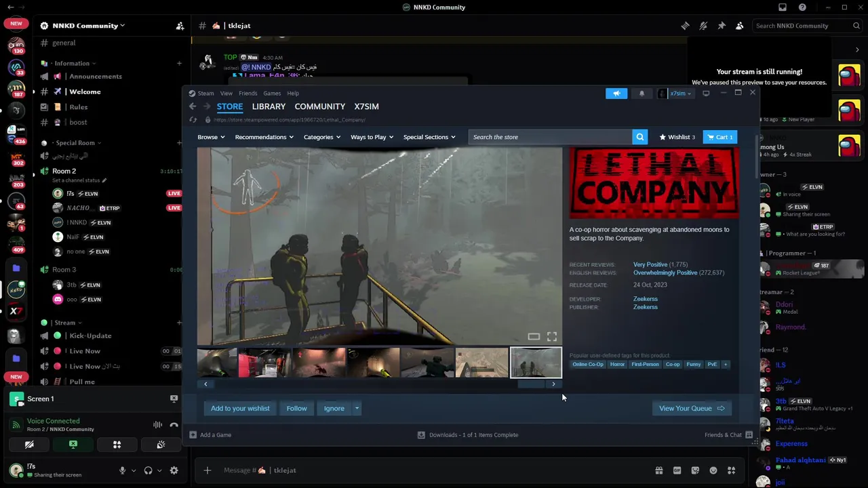Click Search the store field
This screenshot has width=868, height=488.
(550, 137)
